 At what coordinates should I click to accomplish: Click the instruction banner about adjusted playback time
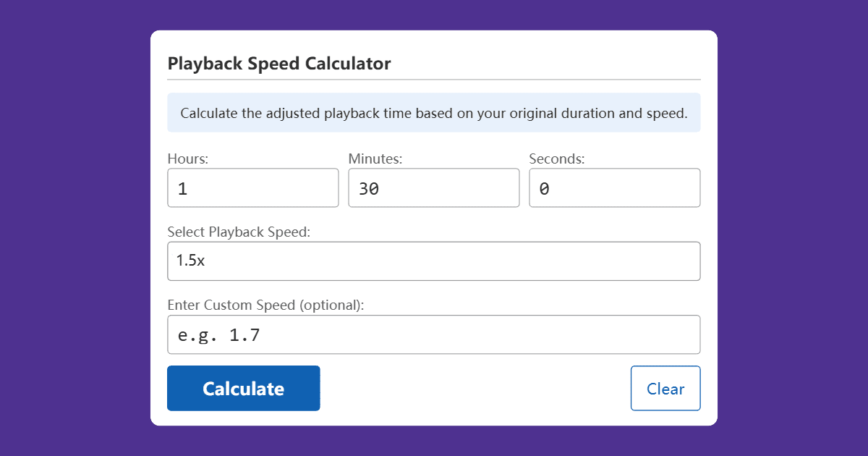pyautogui.click(x=434, y=112)
